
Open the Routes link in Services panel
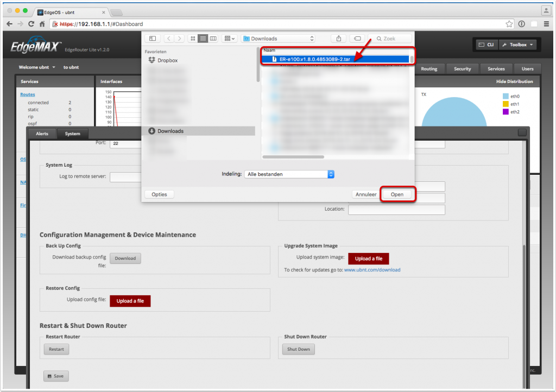coord(28,94)
